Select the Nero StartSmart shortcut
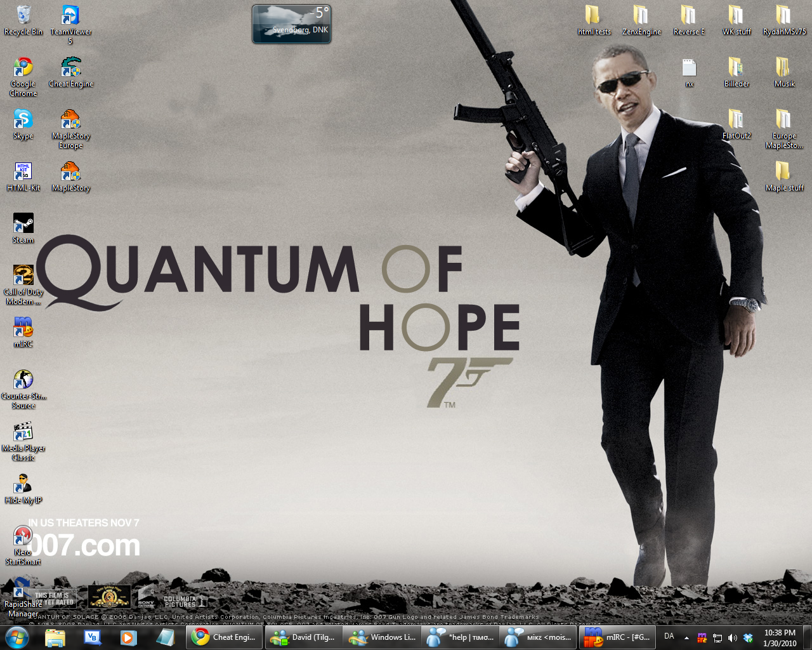The image size is (812, 650). pos(23,545)
